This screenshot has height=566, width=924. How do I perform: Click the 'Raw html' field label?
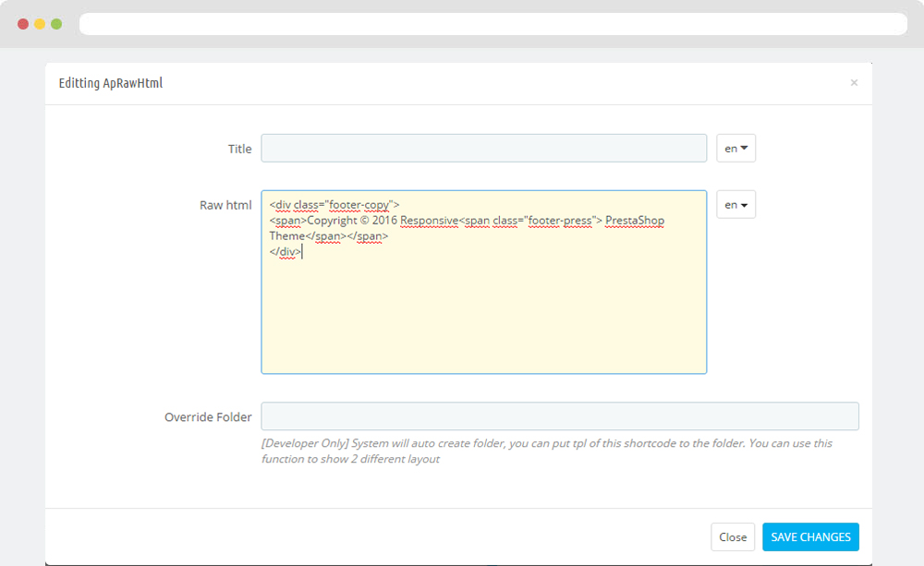tap(225, 205)
